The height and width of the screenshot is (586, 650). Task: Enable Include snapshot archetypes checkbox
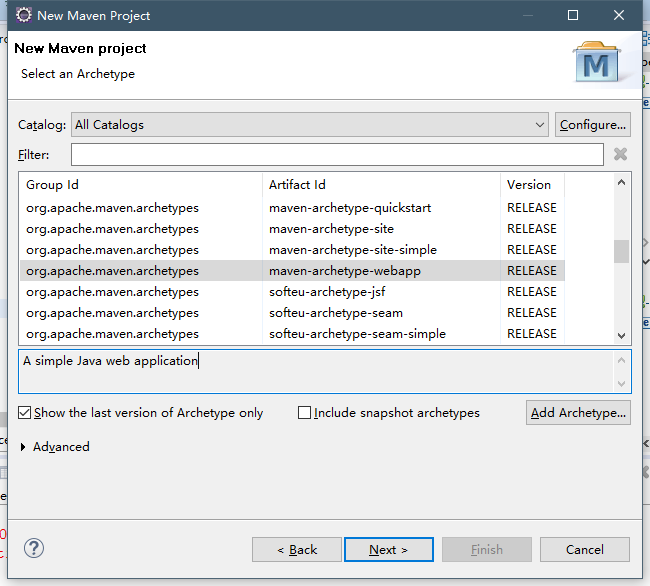click(x=304, y=413)
